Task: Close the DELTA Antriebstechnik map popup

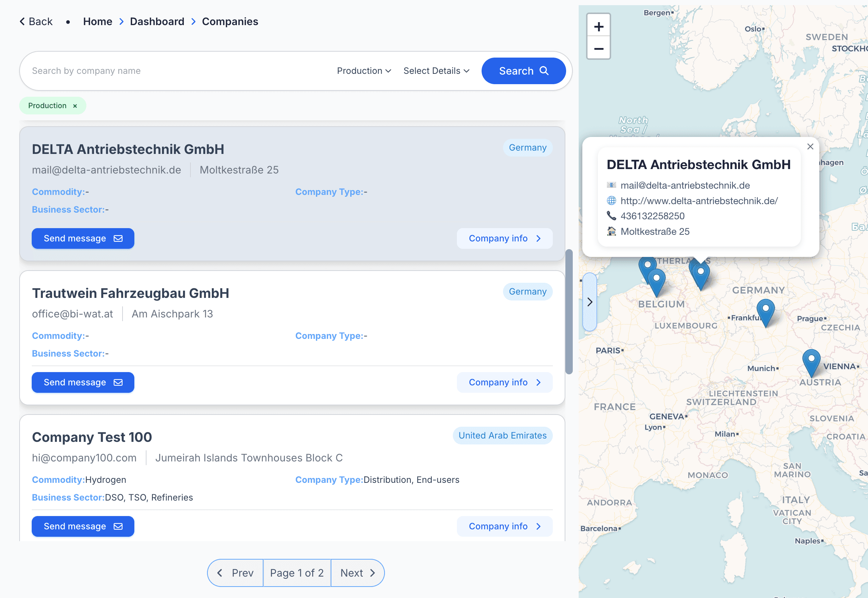Action: (x=810, y=147)
